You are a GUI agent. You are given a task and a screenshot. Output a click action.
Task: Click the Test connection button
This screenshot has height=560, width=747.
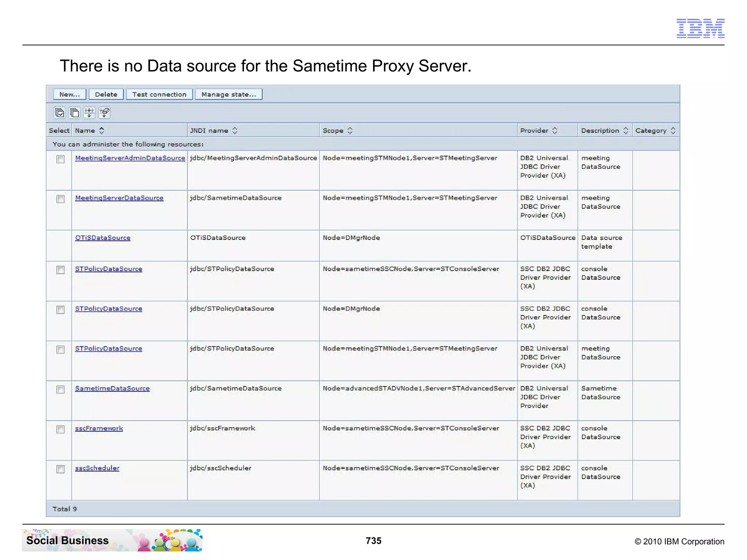[159, 94]
